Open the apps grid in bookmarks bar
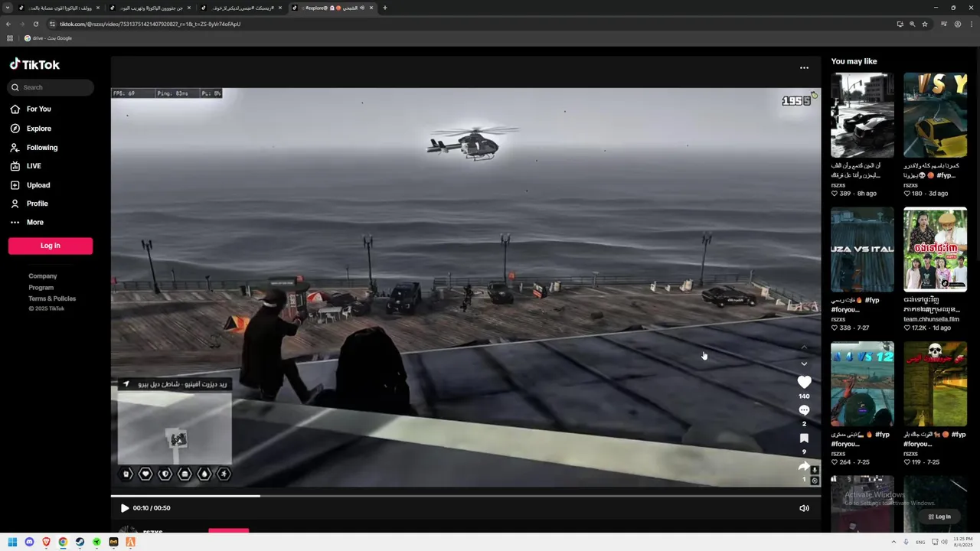 pyautogui.click(x=10, y=38)
